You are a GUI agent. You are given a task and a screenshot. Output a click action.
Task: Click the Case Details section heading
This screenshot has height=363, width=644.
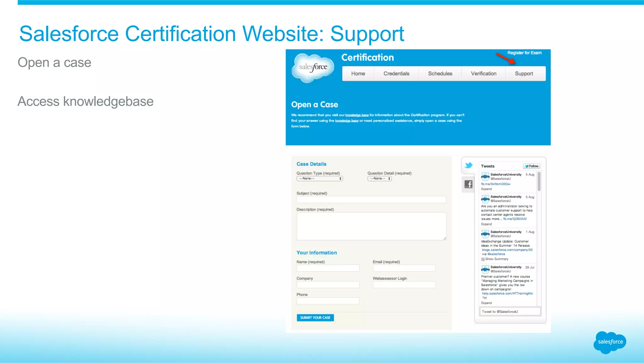click(x=311, y=164)
